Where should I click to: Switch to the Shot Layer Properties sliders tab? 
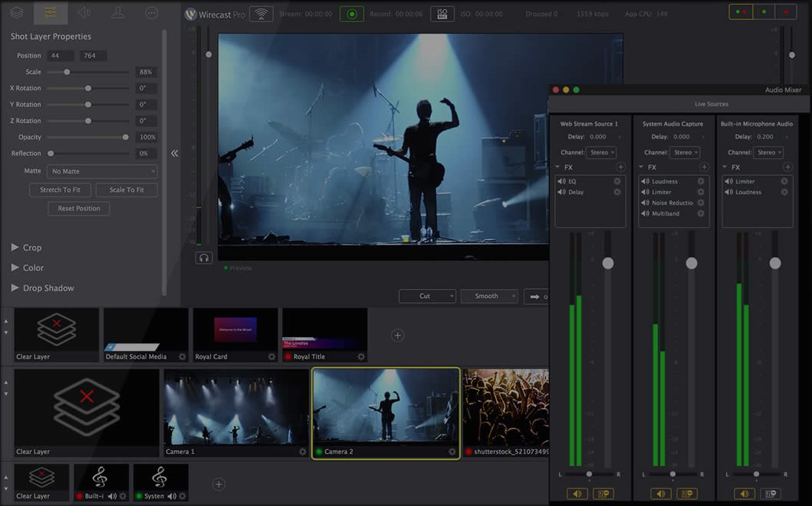tap(50, 12)
